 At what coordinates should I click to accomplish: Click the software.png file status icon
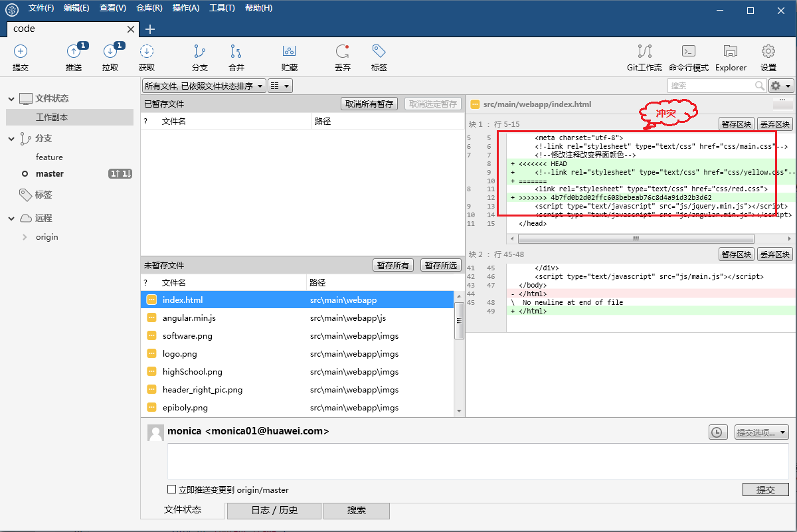click(x=151, y=336)
